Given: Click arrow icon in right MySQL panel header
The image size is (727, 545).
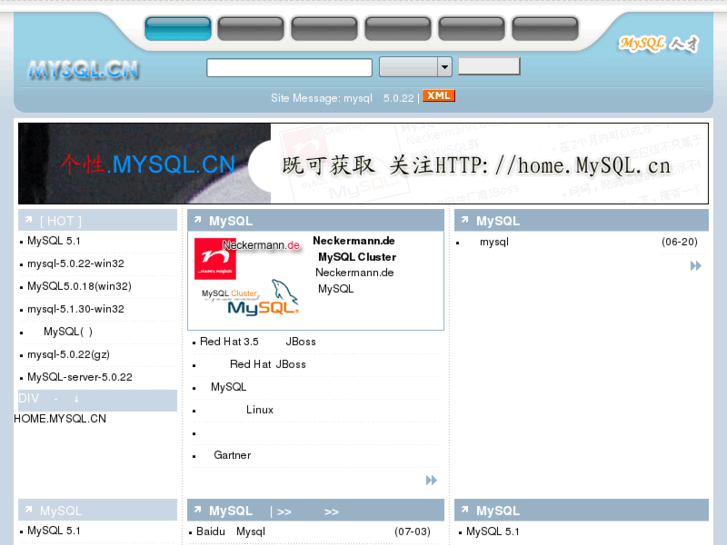Looking at the screenshot, I should click(465, 220).
